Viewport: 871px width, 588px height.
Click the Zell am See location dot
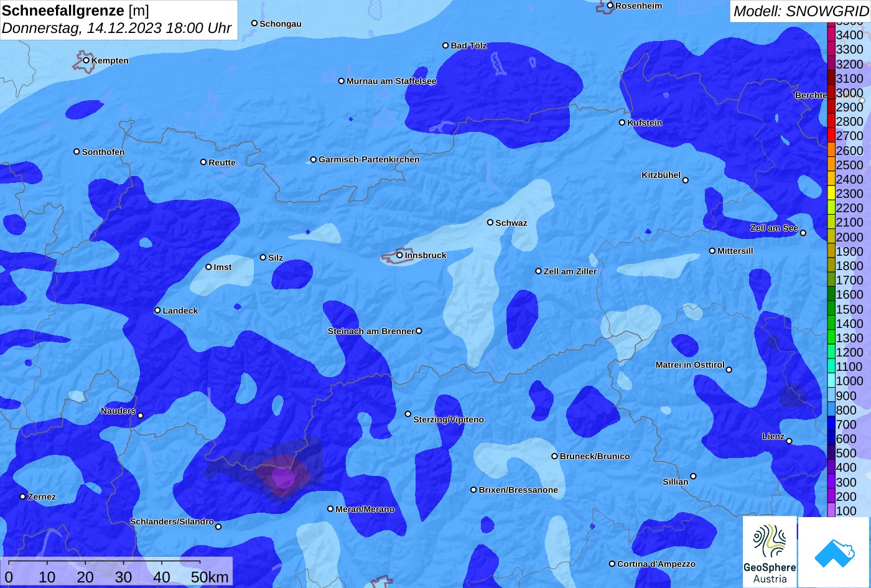click(803, 233)
